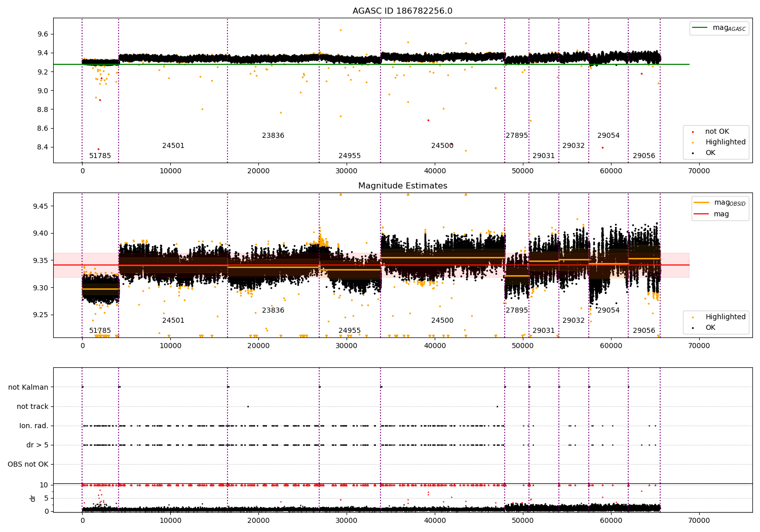Image resolution: width=760 pixels, height=532 pixels.
Task: Select the green mag AGASC legend entry
Action: pos(719,28)
